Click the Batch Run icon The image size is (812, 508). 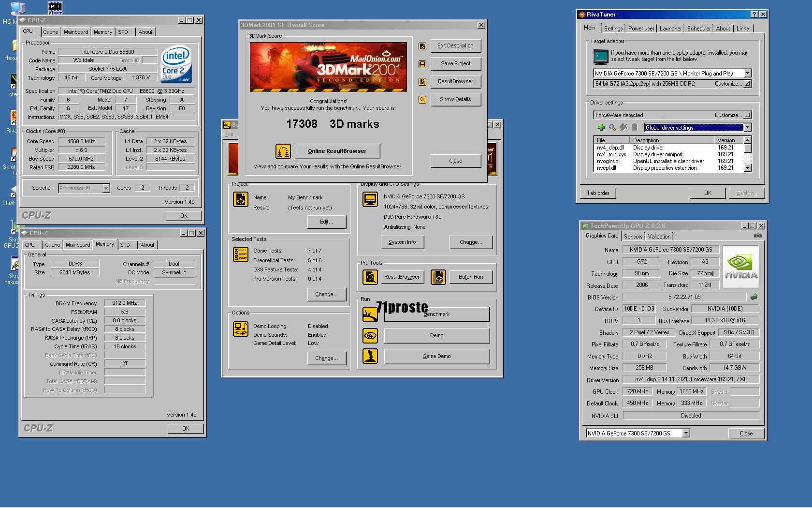438,277
